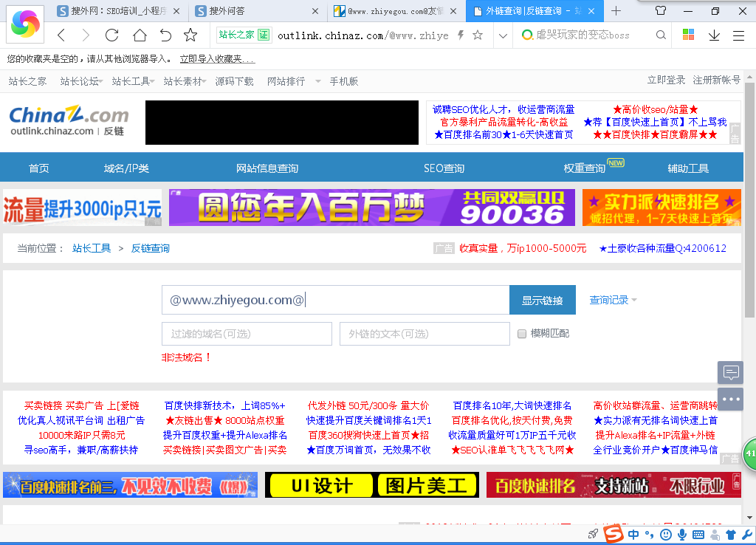Click the 站长之家 link in top nav

[27, 81]
